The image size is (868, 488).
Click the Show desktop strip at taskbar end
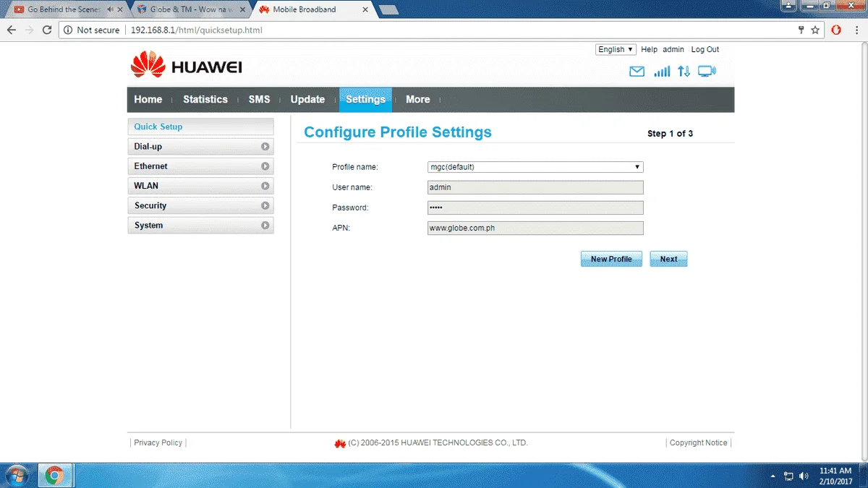(x=864, y=476)
